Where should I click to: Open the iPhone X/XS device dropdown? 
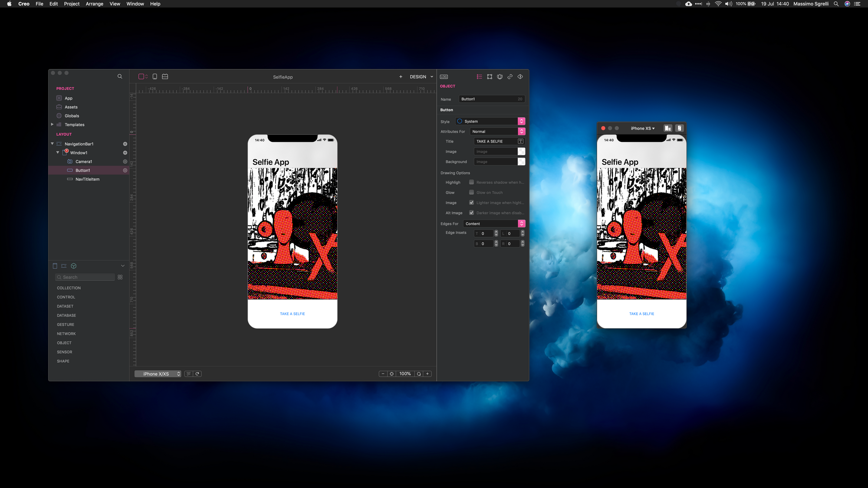click(158, 374)
